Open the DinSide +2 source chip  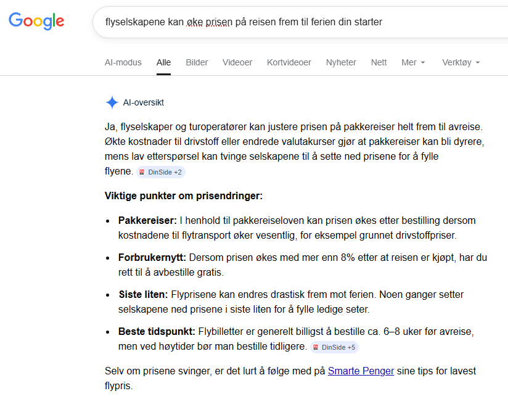161,172
